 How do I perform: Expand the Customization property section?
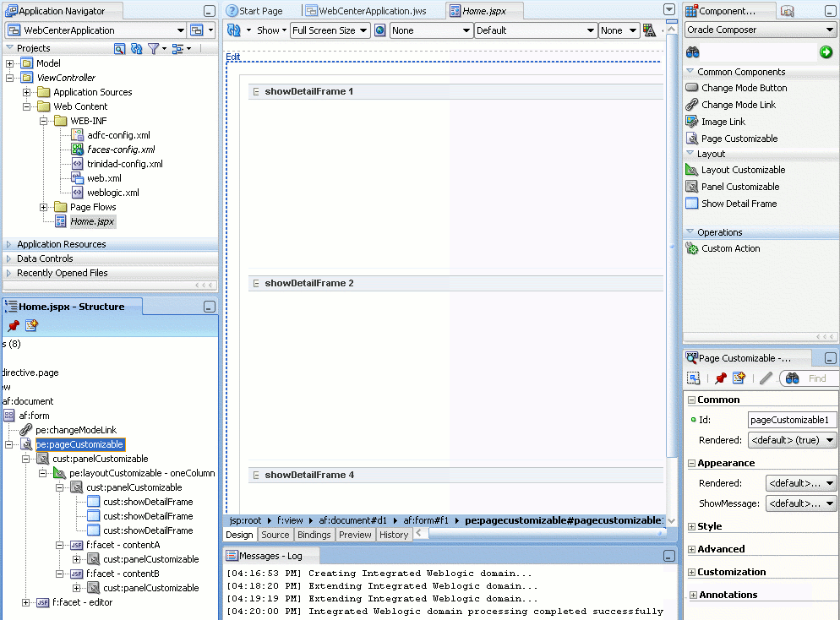click(691, 573)
